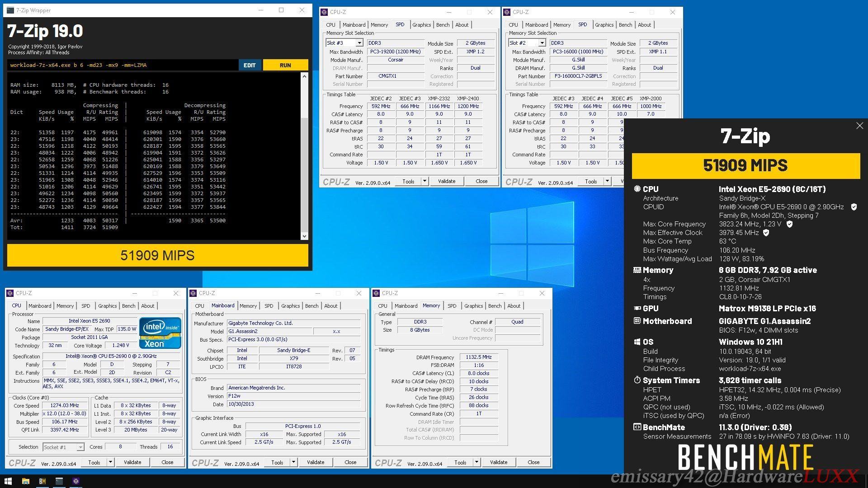The width and height of the screenshot is (868, 488).
Task: Click the 7-Zip Wrapper title bar icon
Action: tap(10, 10)
